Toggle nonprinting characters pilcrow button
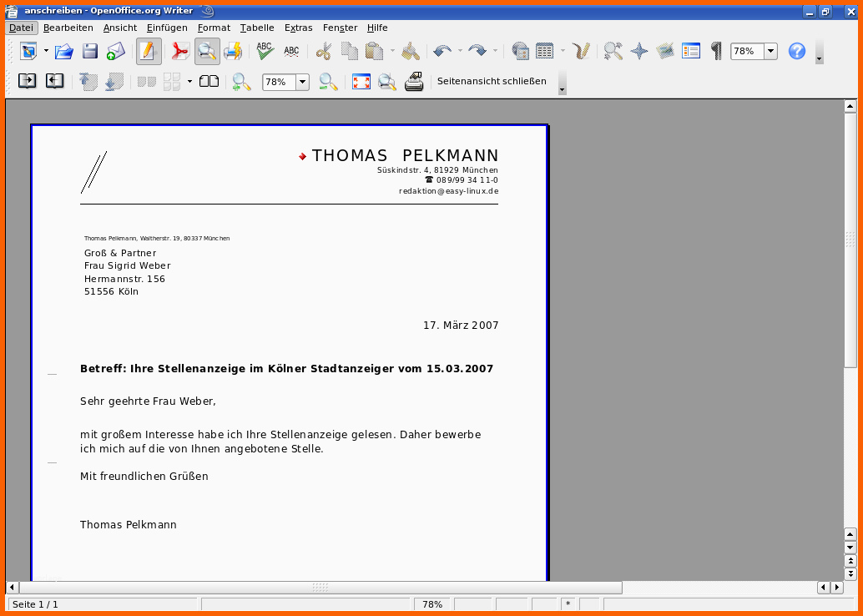Screen dimensions: 863x616 click(716, 52)
